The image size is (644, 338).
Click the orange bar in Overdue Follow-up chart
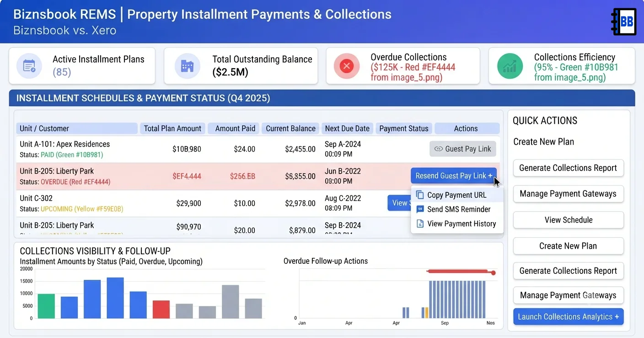427,313
